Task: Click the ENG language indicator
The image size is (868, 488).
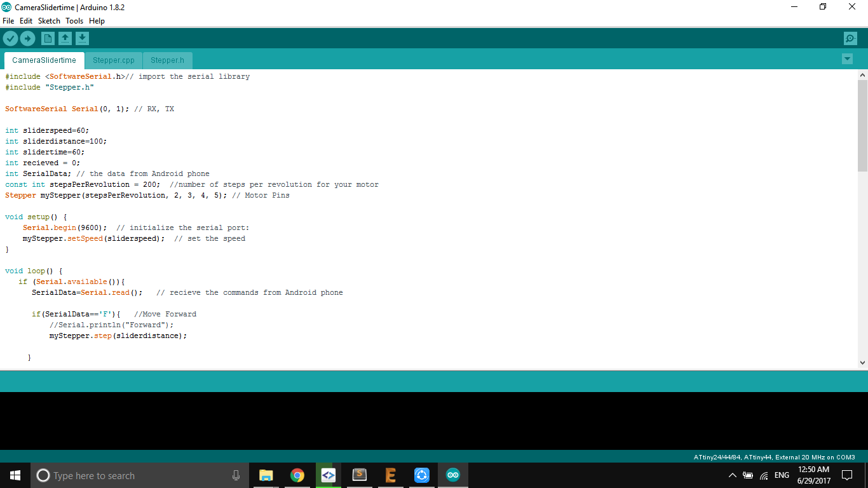Action: pos(782,475)
